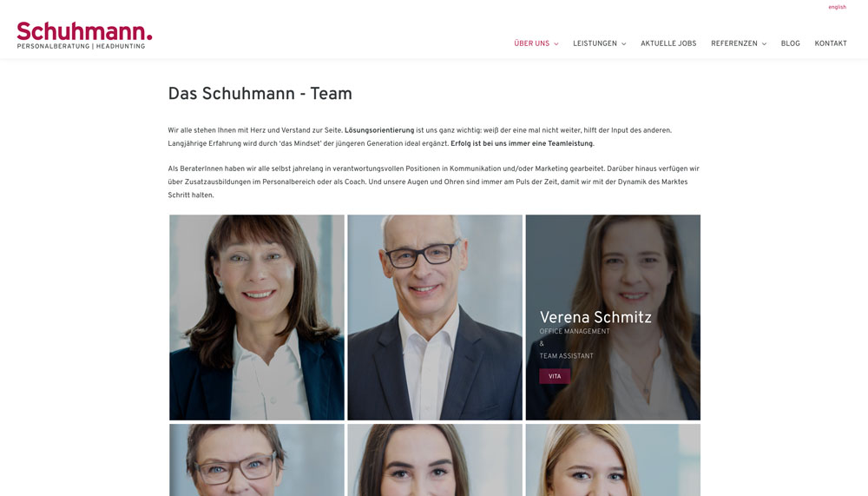Screen dimensions: 868x496
Task: Open the Leistungen menu
Action: pos(595,43)
